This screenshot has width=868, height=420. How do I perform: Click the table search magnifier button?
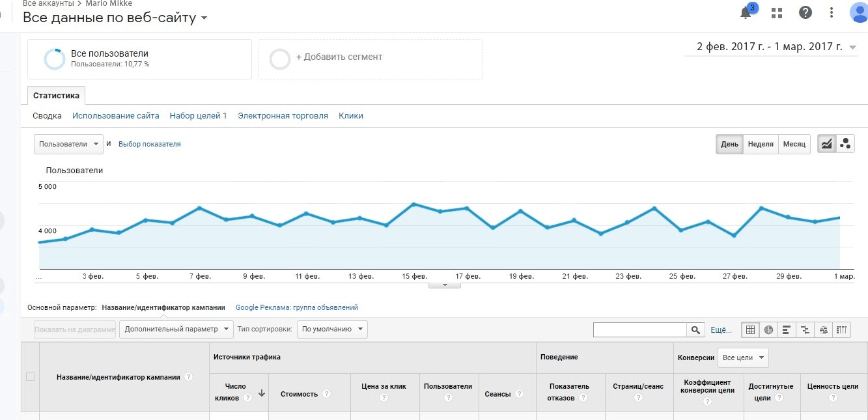pos(695,330)
